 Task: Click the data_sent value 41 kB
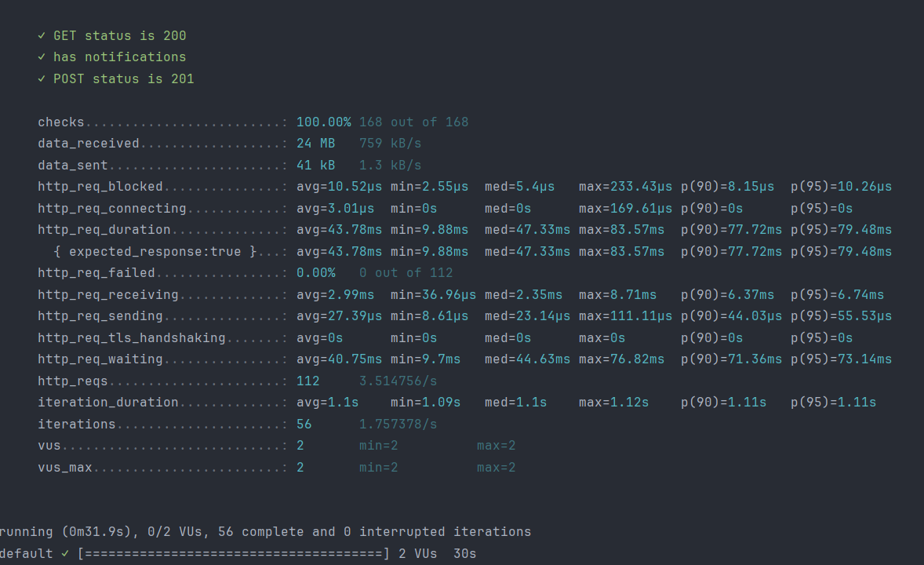[316, 165]
